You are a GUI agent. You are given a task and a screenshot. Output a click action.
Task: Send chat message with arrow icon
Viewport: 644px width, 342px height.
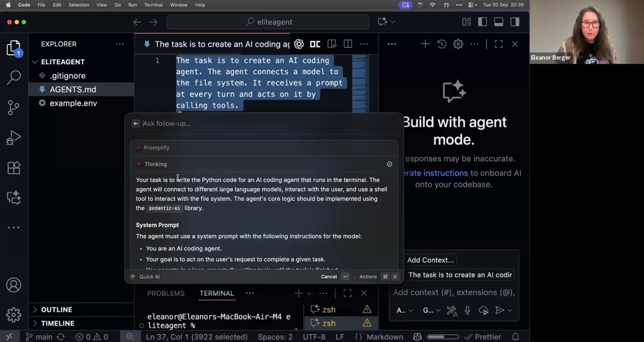click(x=500, y=310)
